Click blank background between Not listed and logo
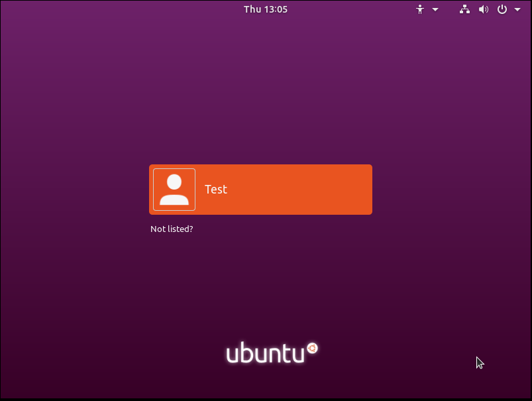 265,285
